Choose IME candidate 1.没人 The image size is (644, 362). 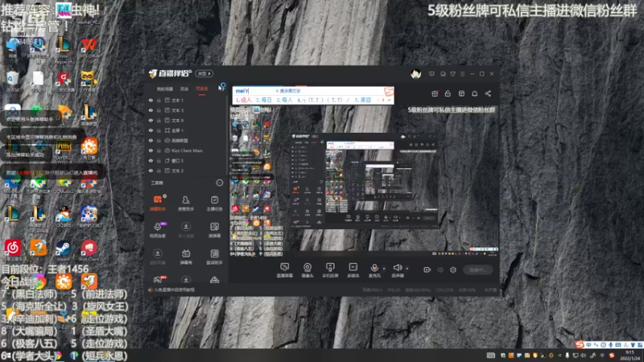244,100
